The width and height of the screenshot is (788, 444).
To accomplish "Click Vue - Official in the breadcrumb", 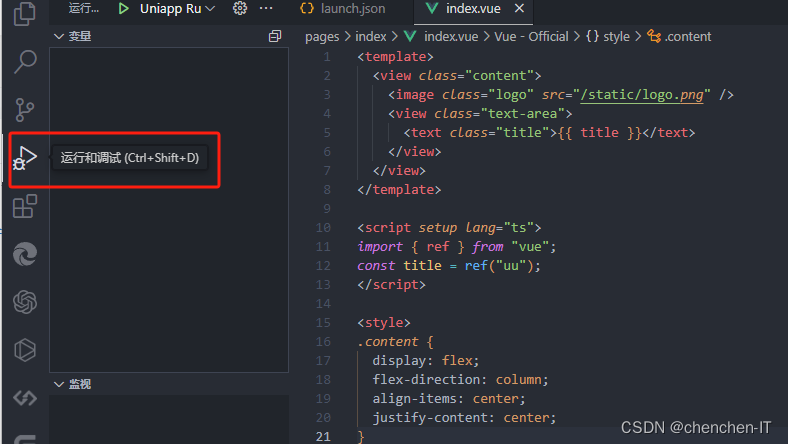I will pos(531,37).
